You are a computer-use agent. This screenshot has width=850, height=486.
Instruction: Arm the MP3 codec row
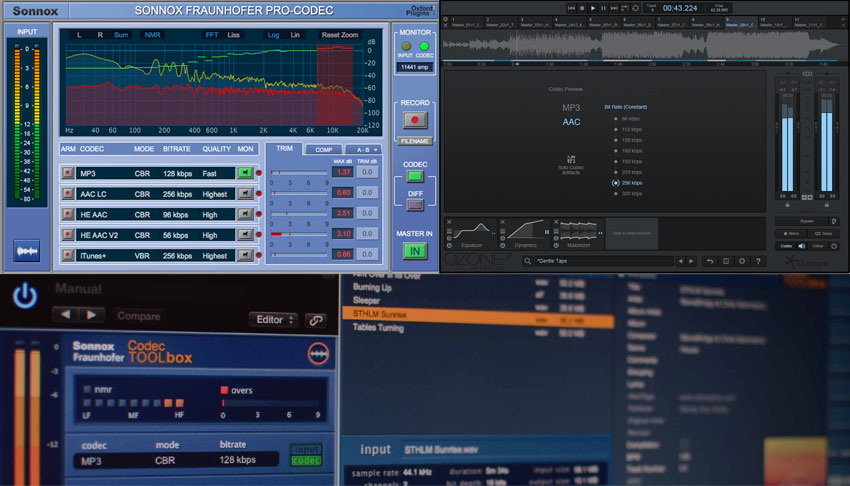pos(68,173)
